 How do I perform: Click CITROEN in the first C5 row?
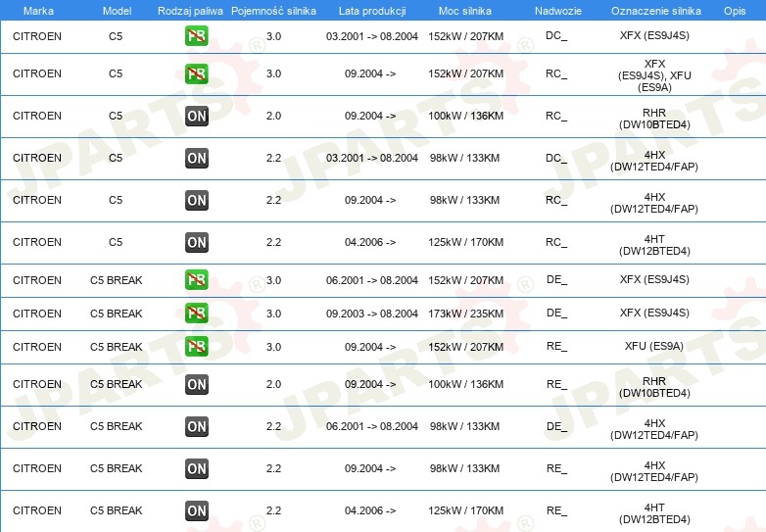pyautogui.click(x=37, y=36)
